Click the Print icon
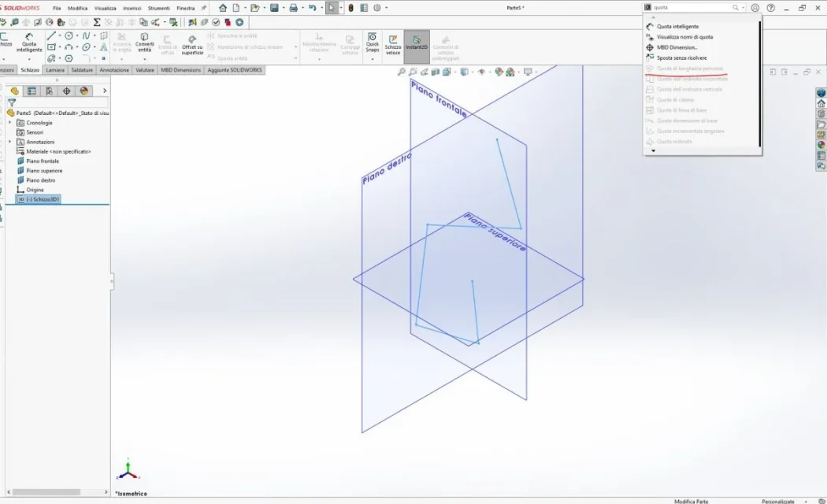The image size is (827, 504). (293, 8)
